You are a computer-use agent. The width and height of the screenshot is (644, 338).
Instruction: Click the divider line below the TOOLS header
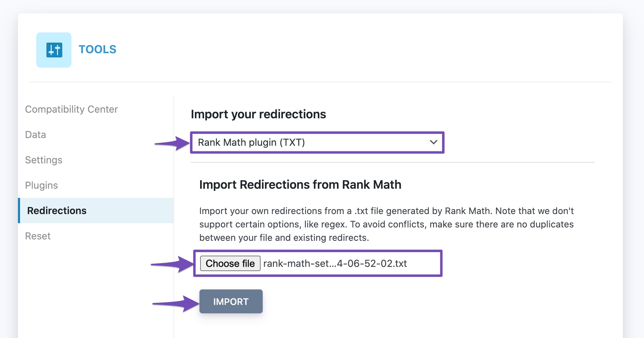[320, 82]
